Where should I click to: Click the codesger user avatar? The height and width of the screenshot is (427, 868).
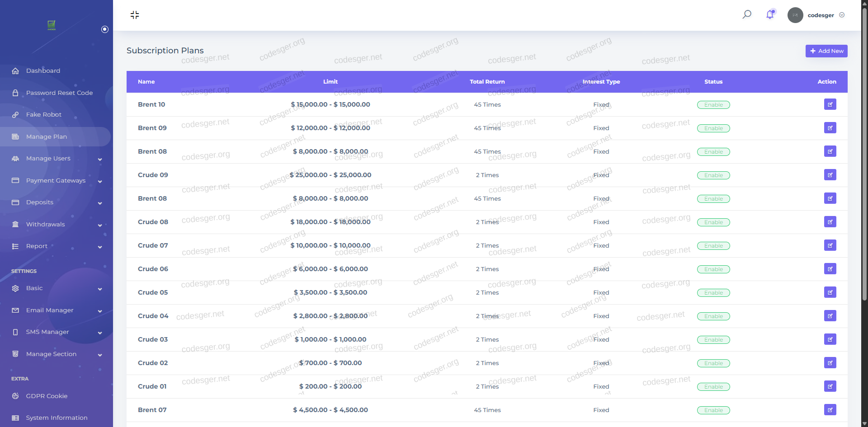point(795,15)
